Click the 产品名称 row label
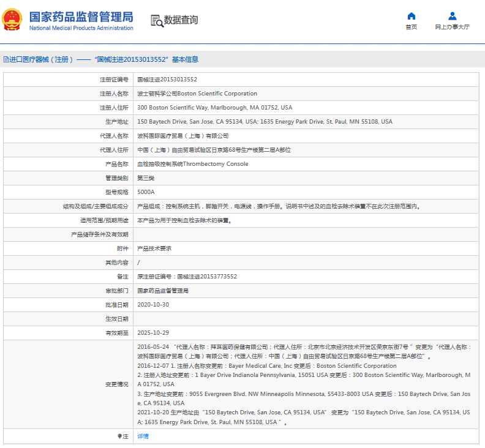485x448 pixels. coord(116,164)
